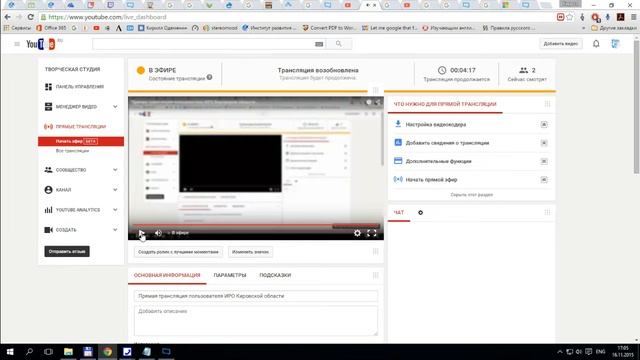Open the Chrome menu icon
The height and width of the screenshot is (360, 640).
pos(633,17)
